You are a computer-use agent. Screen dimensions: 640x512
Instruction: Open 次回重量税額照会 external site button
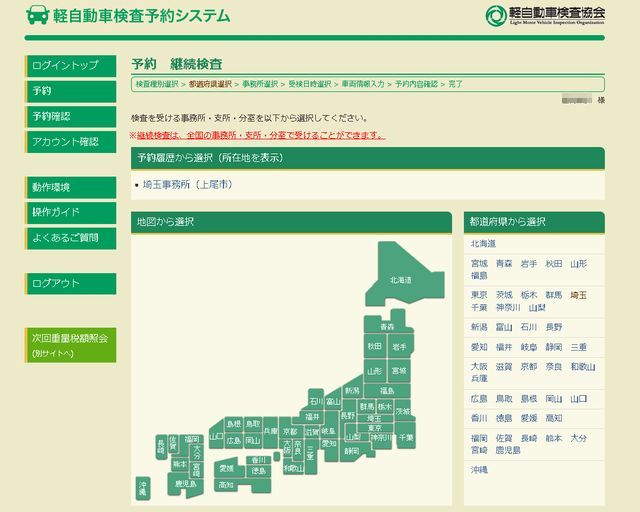(x=71, y=345)
